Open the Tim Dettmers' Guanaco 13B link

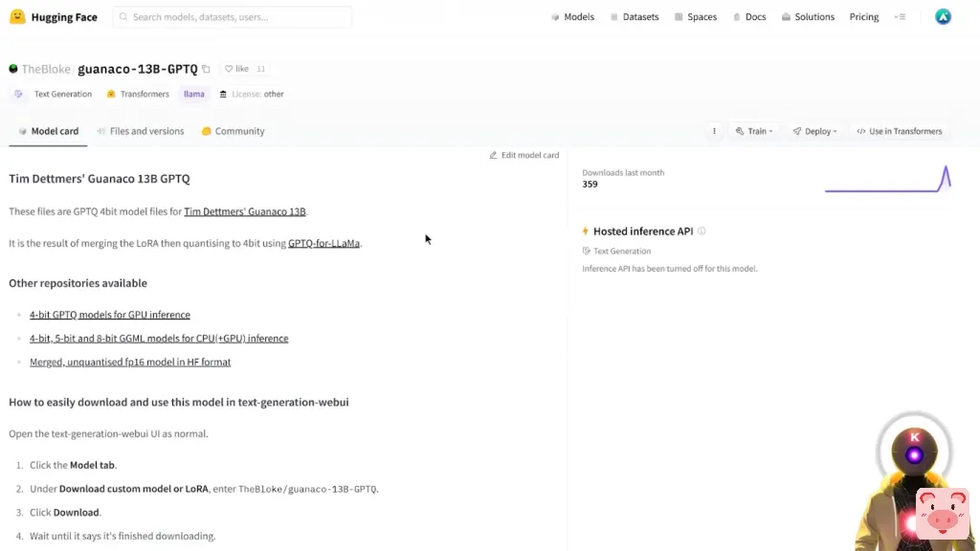tap(245, 211)
